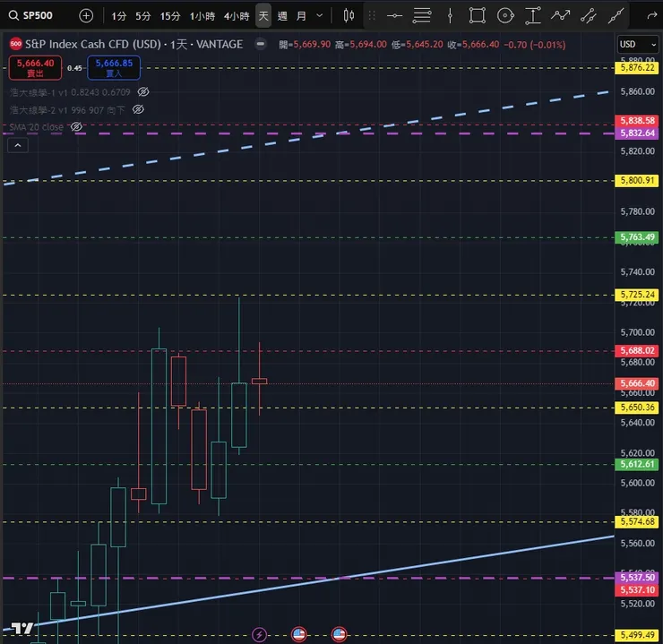Select the trend line drawing tool
Viewport: 663px width, 644px height.
tap(616, 16)
